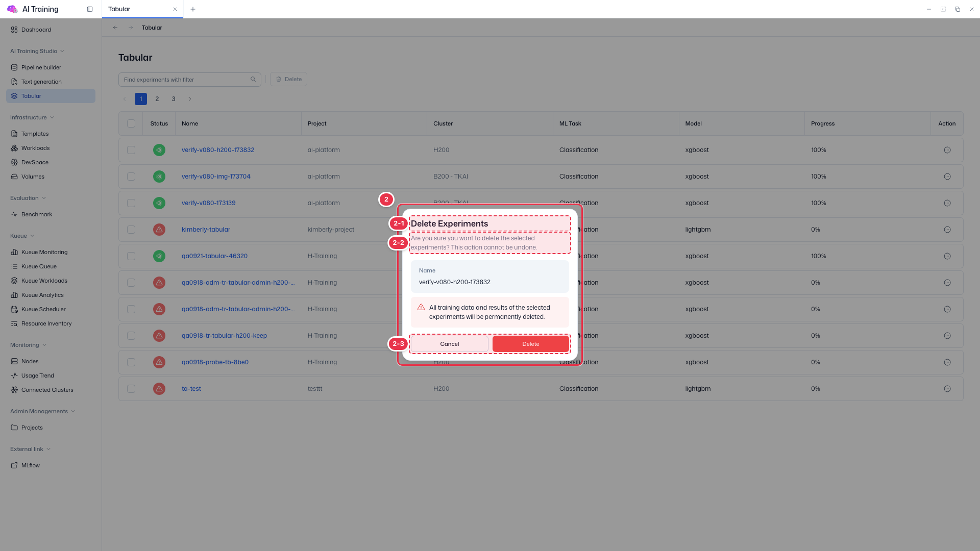The height and width of the screenshot is (551, 980).
Task: Focus the Find experiments filter field
Action: coord(190,80)
